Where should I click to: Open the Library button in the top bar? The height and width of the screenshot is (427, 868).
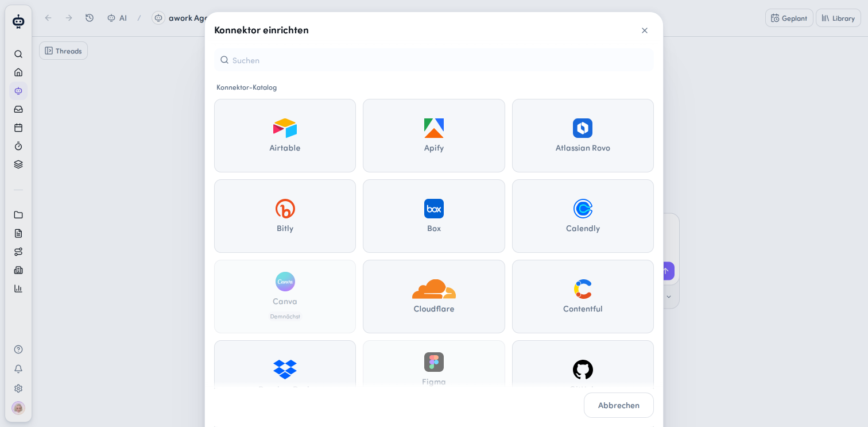click(838, 18)
